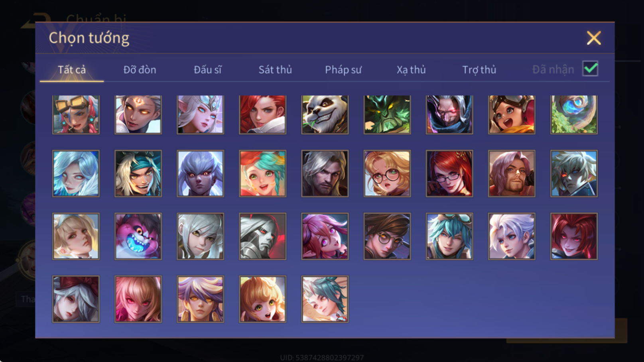This screenshot has height=362, width=644.
Task: Select the Tất cả tab
Action: 72,70
